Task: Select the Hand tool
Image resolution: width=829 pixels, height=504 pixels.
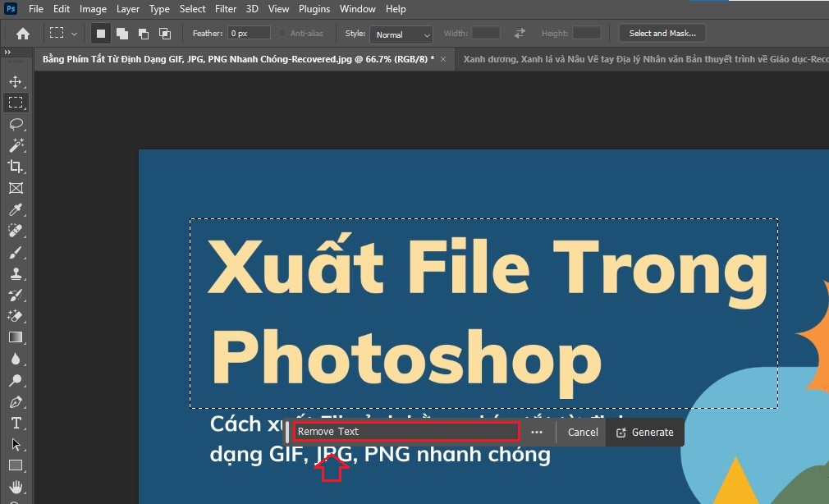Action: pos(16,487)
